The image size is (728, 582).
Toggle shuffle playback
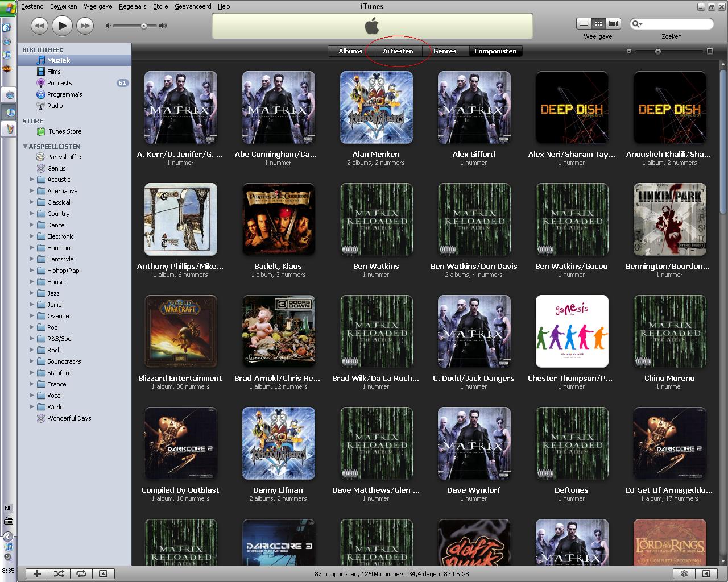[59, 574]
